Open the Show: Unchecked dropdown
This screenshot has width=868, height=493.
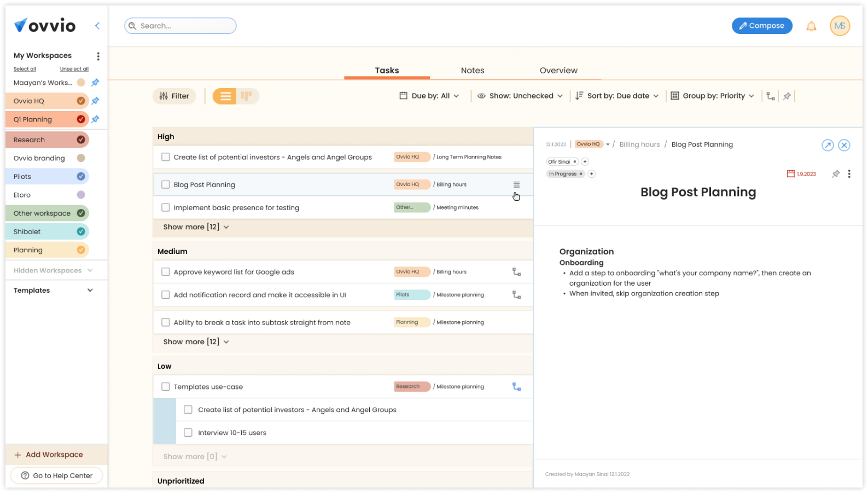[x=520, y=96]
